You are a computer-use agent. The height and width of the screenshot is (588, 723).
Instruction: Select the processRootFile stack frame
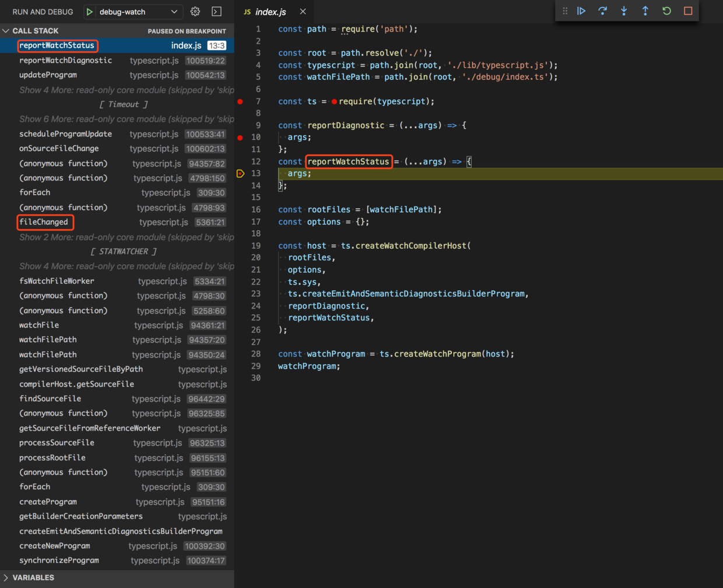[x=117, y=458]
